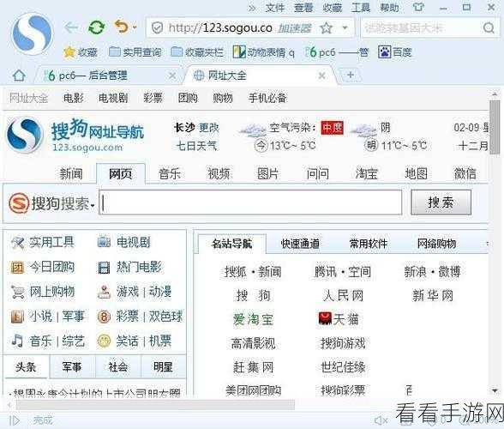Click the 搜狗网址导航 logo
The width and height of the screenshot is (504, 429).
tap(75, 136)
